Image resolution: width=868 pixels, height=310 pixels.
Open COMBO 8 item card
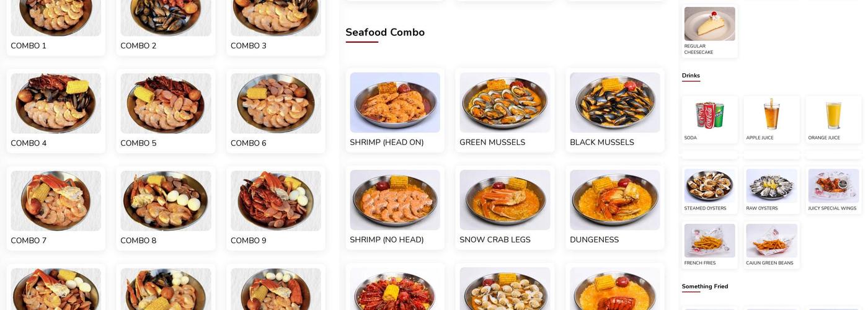166,208
